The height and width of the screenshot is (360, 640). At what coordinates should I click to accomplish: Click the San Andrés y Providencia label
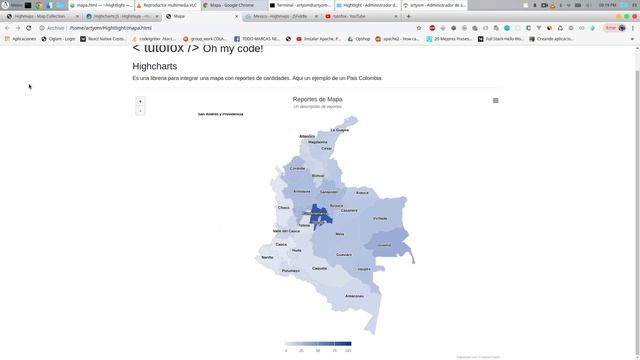(220, 114)
